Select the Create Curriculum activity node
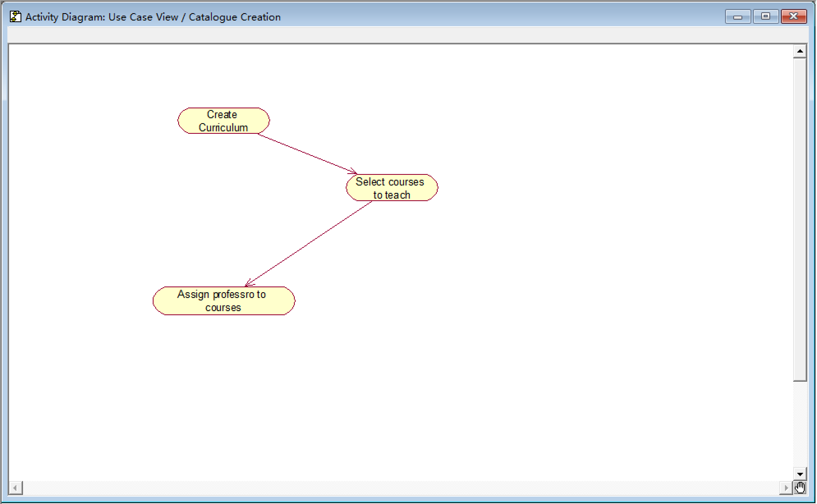The height and width of the screenshot is (504, 817). tap(223, 121)
